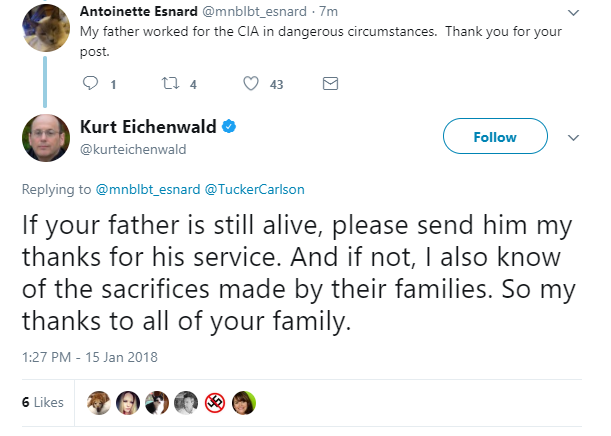Open the @mnblbt_esnard reply mention link
Viewport: 611px width, 436px height.
tap(148, 189)
